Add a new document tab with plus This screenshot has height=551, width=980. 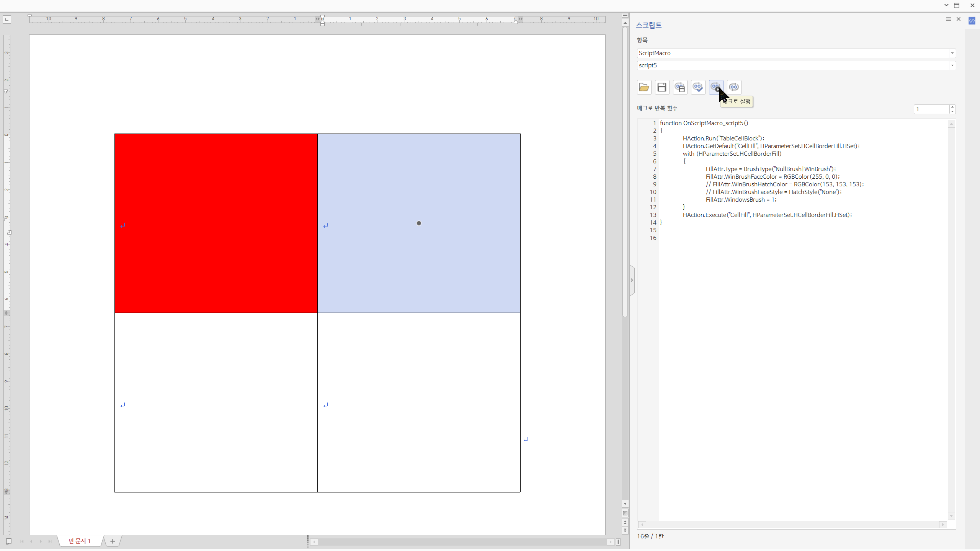tap(113, 541)
